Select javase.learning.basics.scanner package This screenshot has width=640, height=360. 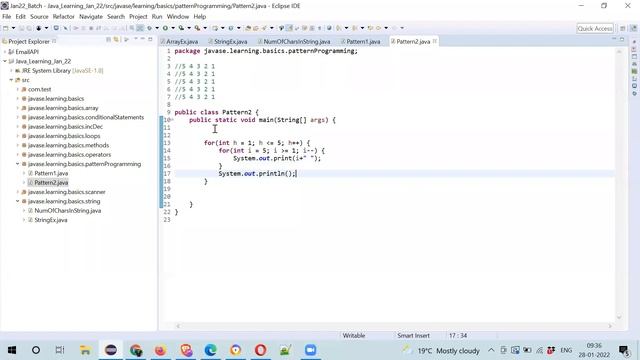66,192
